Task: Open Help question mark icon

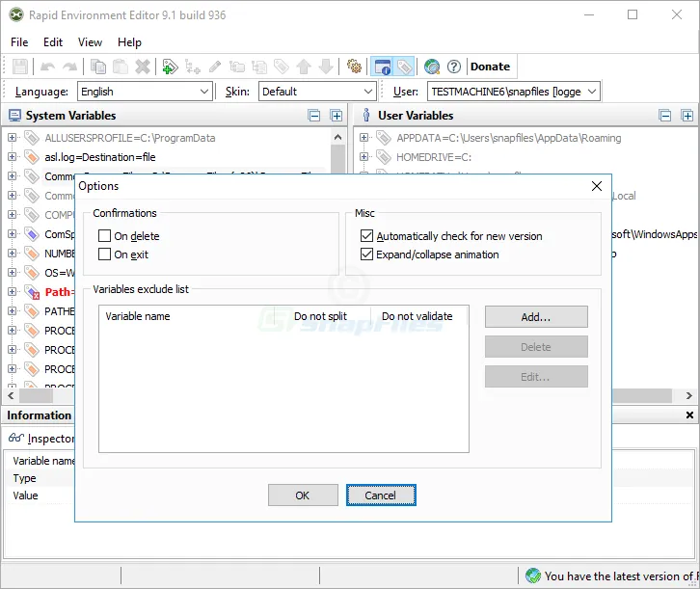Action: coord(454,67)
